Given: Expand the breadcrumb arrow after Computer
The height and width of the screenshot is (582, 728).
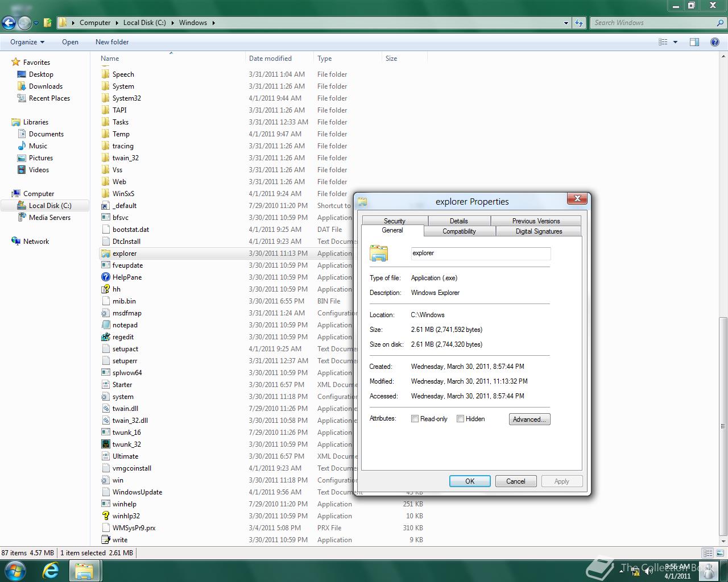Looking at the screenshot, I should 117,23.
